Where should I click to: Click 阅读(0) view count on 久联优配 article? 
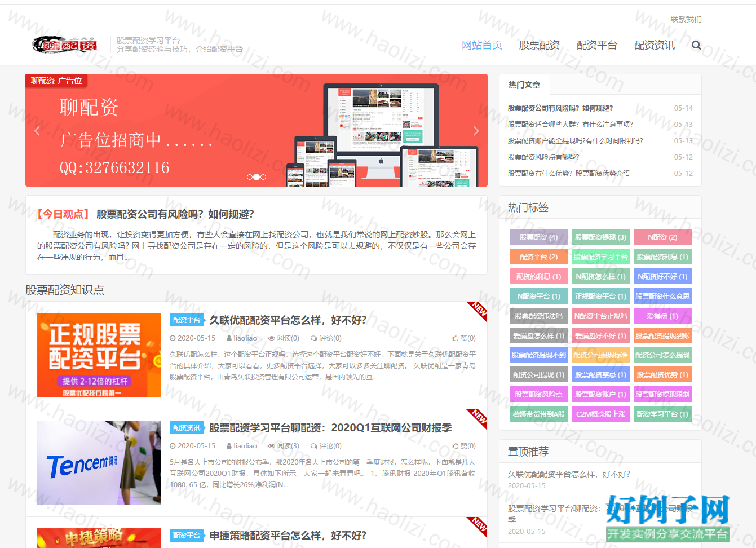(284, 338)
